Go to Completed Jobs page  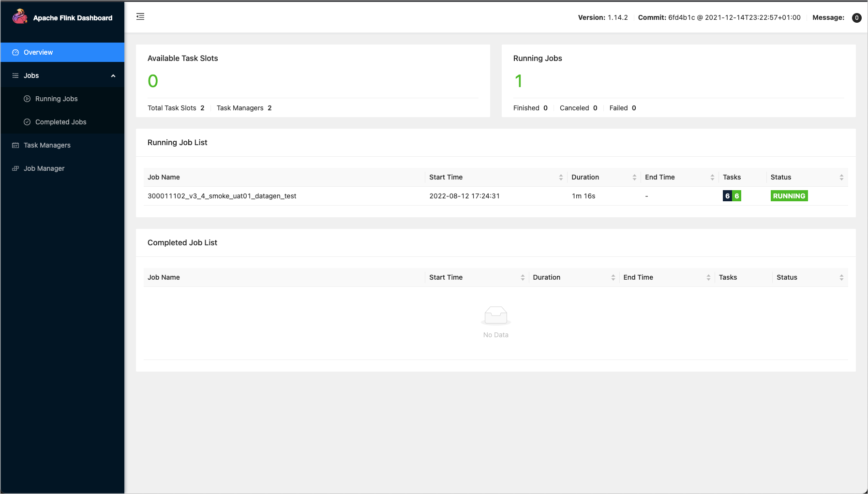click(x=62, y=122)
